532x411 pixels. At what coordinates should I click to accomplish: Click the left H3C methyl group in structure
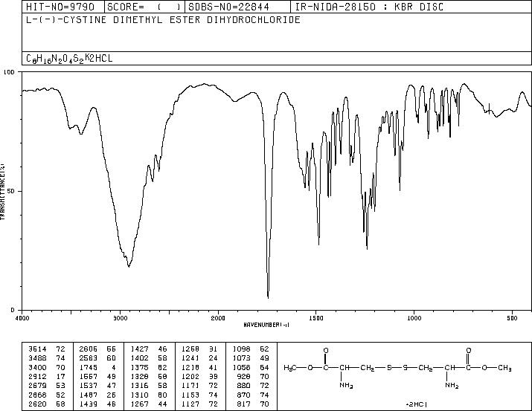click(x=290, y=368)
